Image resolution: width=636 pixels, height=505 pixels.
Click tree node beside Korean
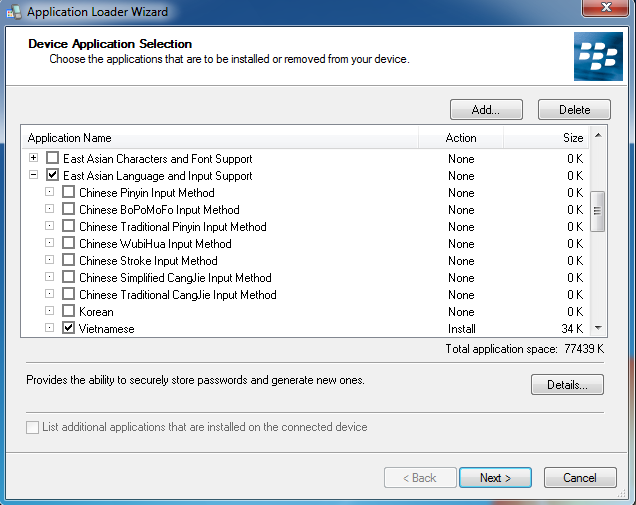pyautogui.click(x=49, y=311)
